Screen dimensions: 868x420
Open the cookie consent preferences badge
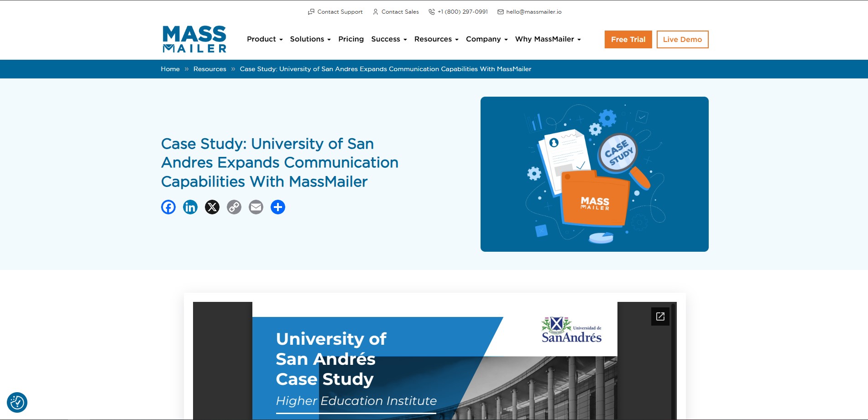coord(17,403)
